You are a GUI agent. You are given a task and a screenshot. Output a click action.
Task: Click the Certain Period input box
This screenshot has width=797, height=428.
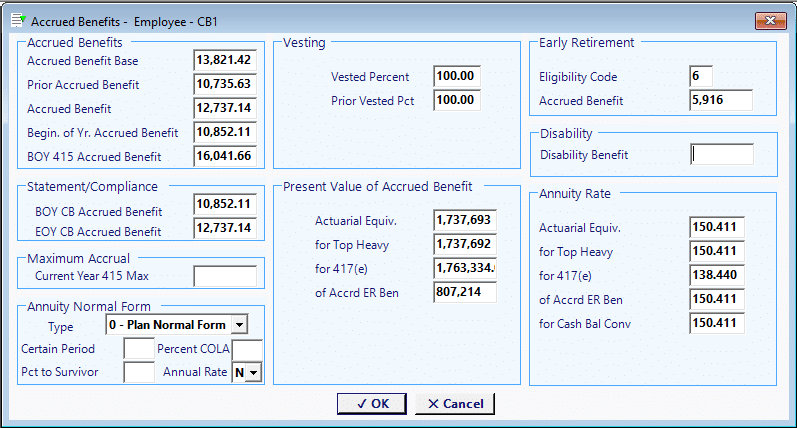(139, 349)
